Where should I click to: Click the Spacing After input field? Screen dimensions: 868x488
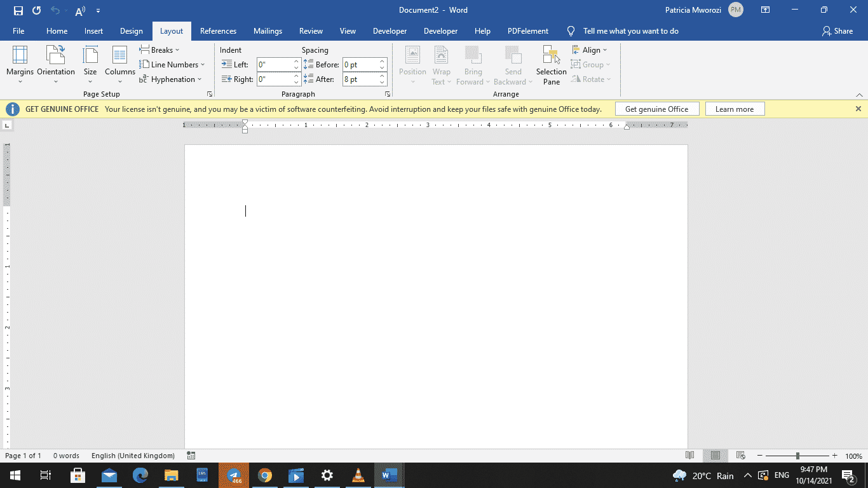pyautogui.click(x=360, y=79)
